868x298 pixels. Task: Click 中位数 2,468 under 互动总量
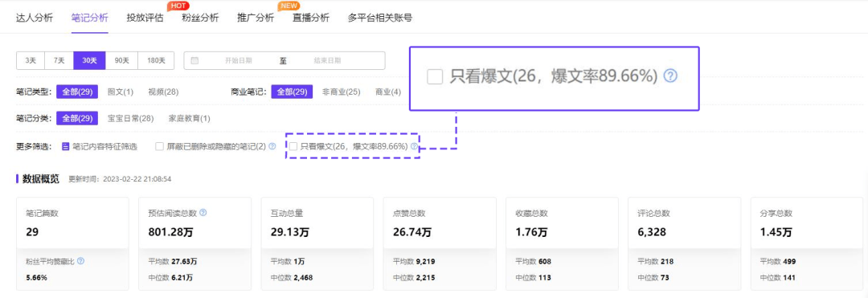292,278
